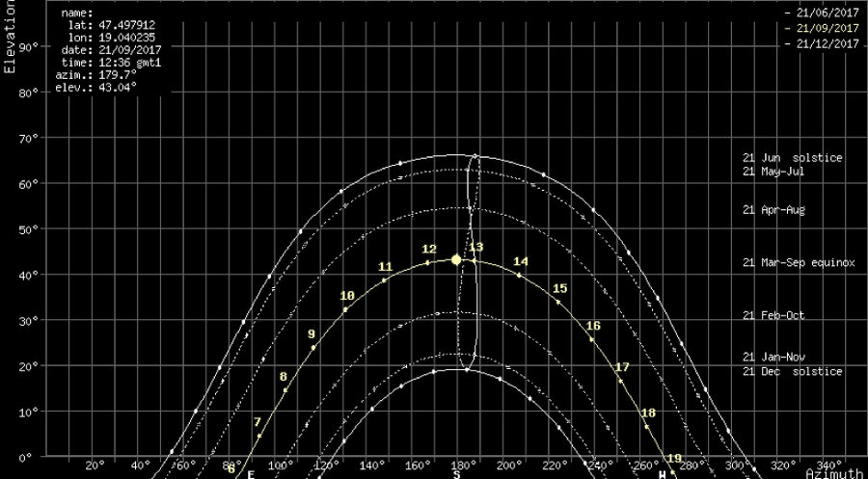Select the 9 hour marker on sun path
Viewport: 868px width, 479px height.
point(312,335)
